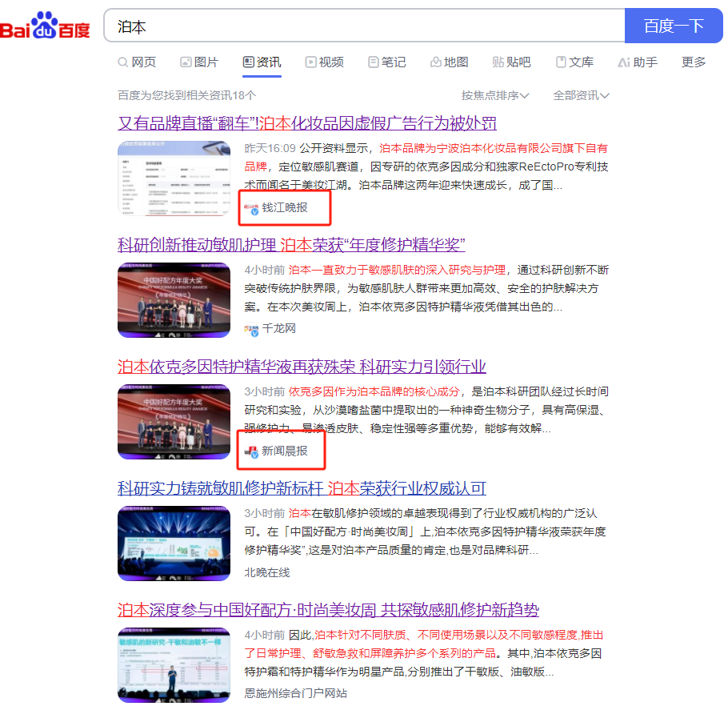The image size is (728, 706).
Task: Open the 笔记 tab
Action: 386,62
